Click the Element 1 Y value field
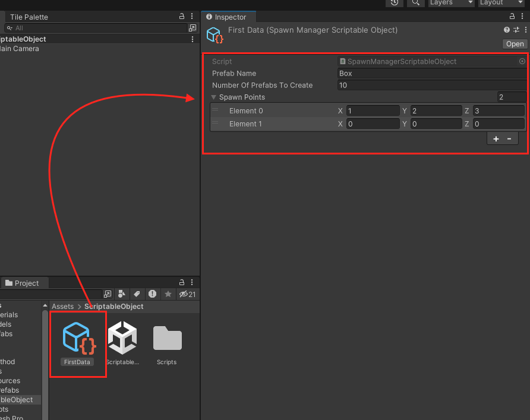530x420 pixels. pyautogui.click(x=436, y=124)
